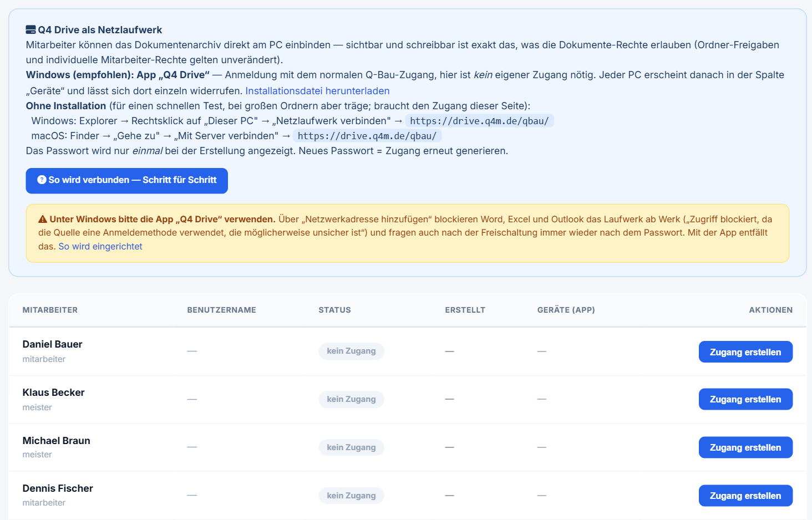Click the 'Q4 Drive als Netzlaufwerk' heading

click(100, 30)
